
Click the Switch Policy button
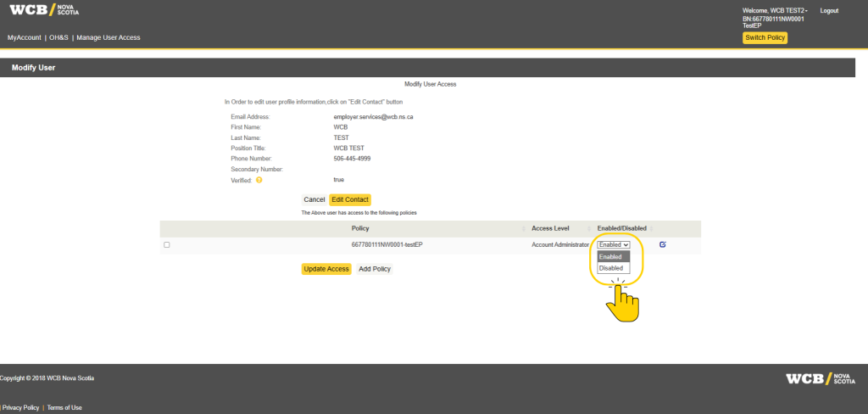765,37
